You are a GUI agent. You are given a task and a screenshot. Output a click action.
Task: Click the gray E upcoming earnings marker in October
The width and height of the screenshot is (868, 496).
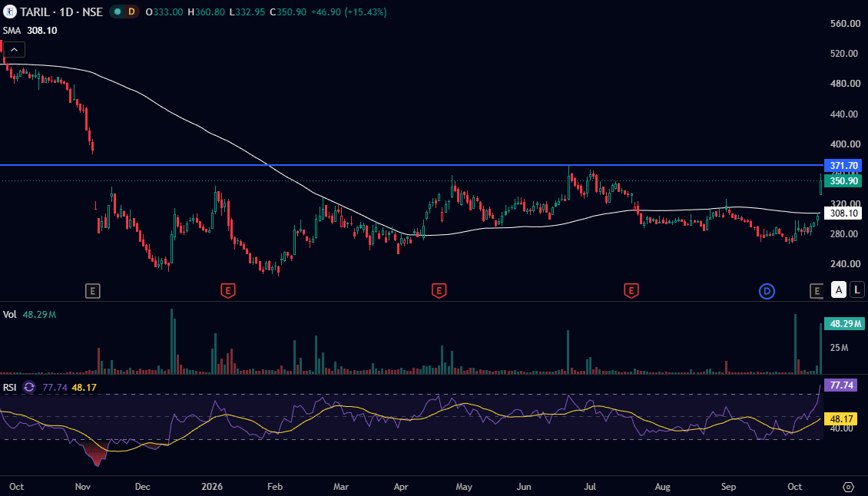[x=816, y=291]
